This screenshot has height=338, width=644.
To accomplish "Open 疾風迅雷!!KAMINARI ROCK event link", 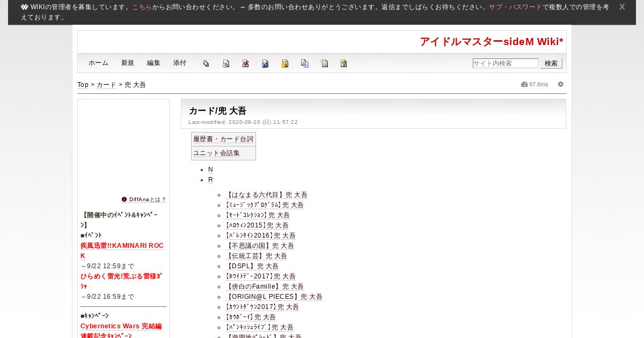I will [122, 251].
